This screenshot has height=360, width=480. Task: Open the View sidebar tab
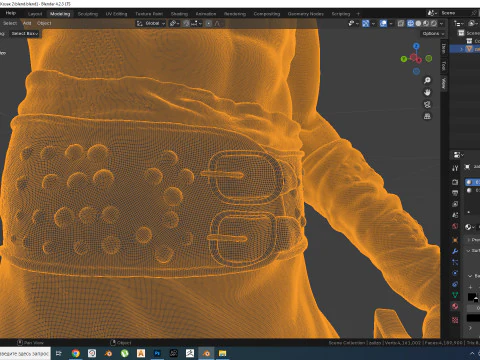click(443, 83)
